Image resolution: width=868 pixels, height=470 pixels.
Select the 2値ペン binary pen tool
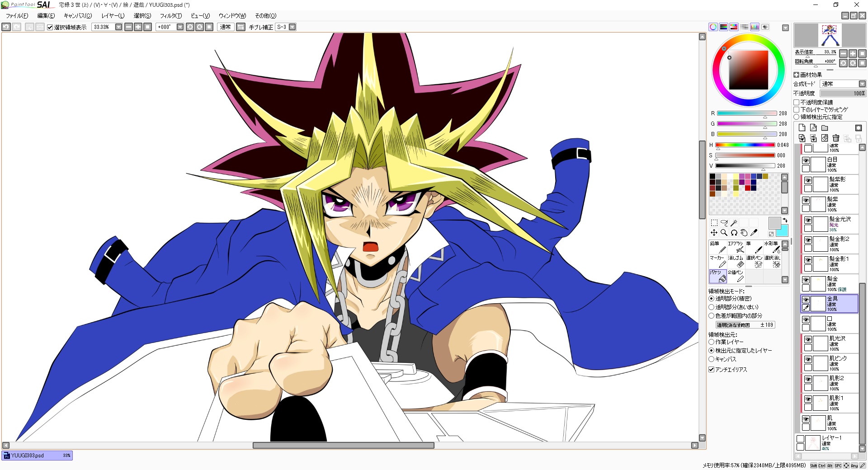pos(736,276)
